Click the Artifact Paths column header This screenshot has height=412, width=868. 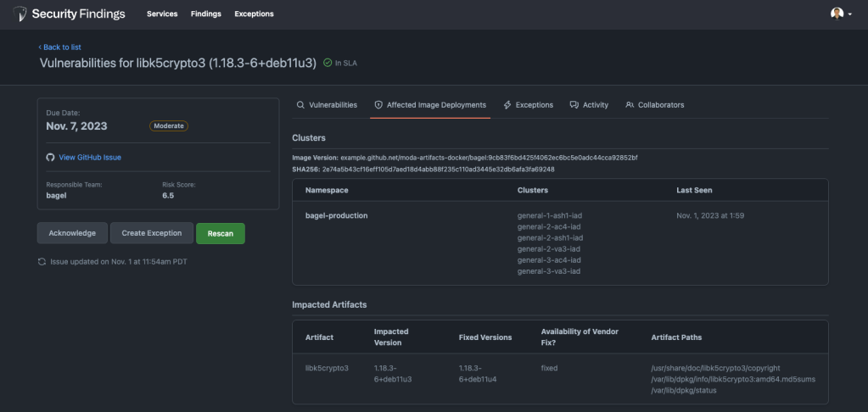676,337
